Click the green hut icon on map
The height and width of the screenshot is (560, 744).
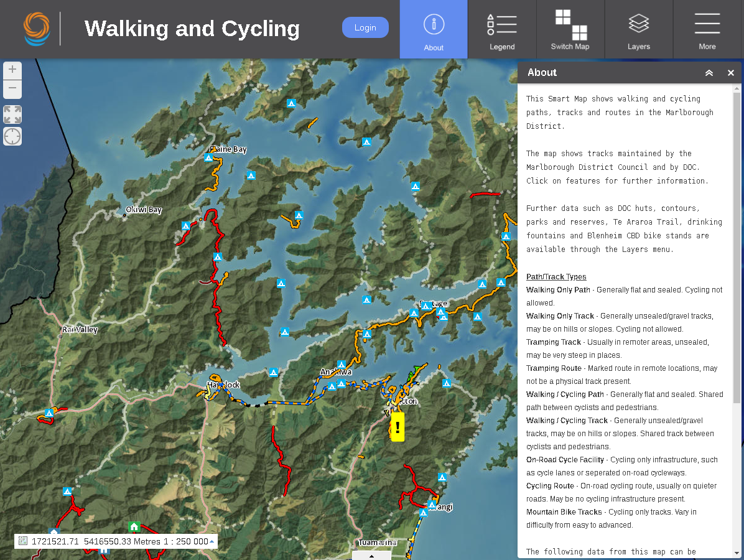tap(134, 526)
